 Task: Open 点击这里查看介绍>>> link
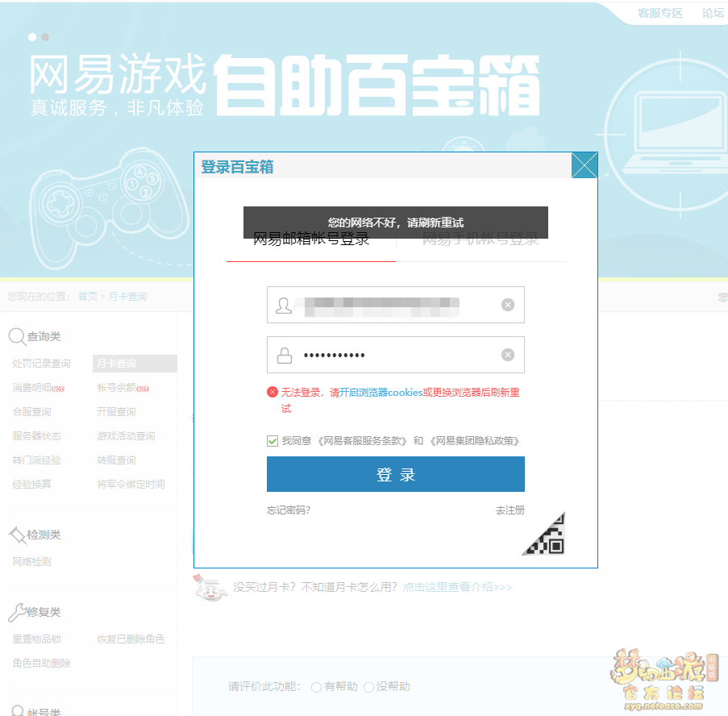[457, 587]
